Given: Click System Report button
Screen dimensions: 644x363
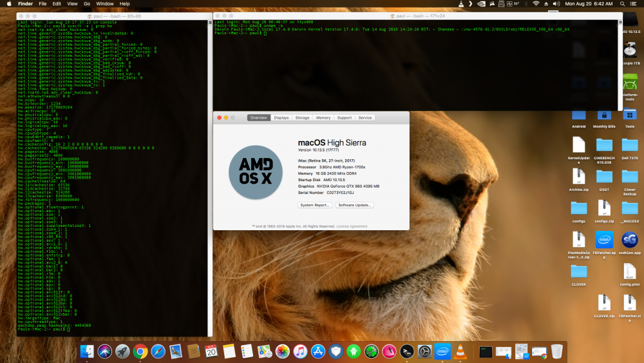Looking at the screenshot, I should [315, 205].
